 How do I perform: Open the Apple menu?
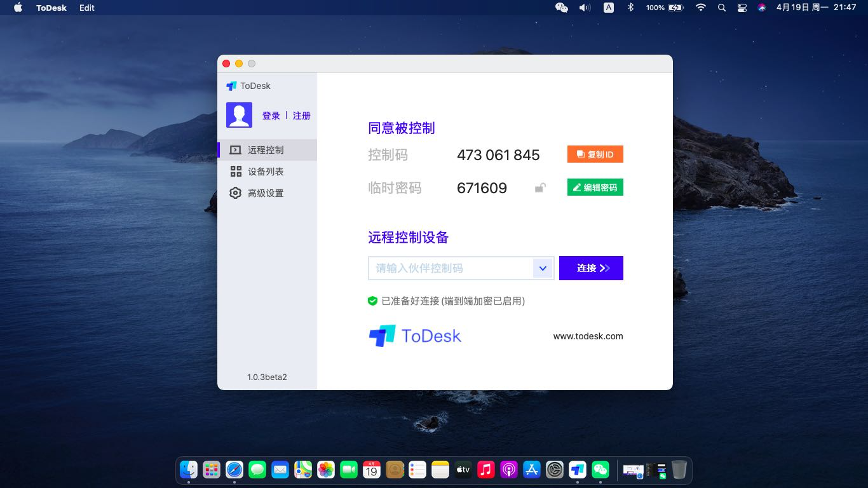point(18,8)
